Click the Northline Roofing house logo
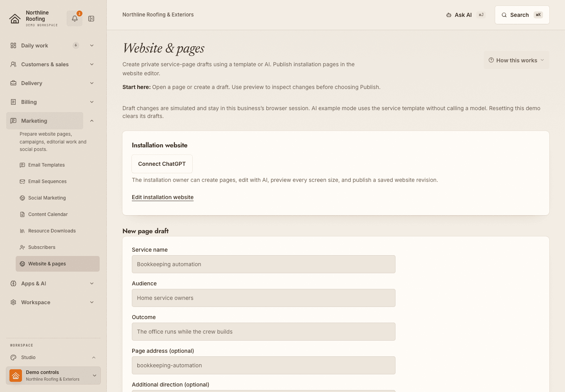 [x=15, y=19]
